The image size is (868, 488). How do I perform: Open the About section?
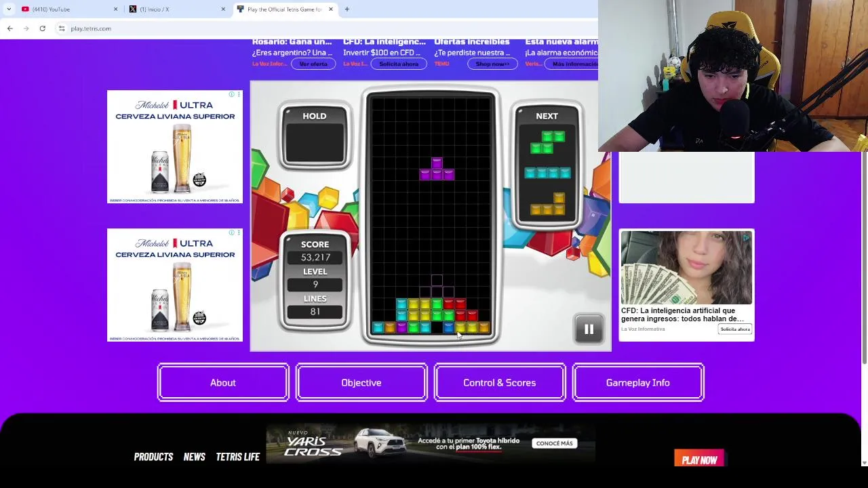point(223,383)
